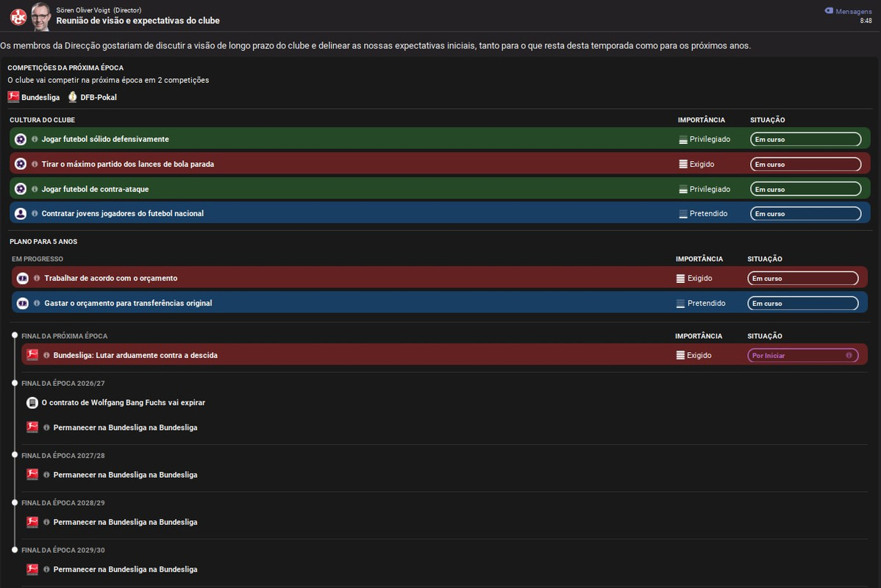
Task: Click the DFB-Pokal trophy icon
Action: (73, 96)
